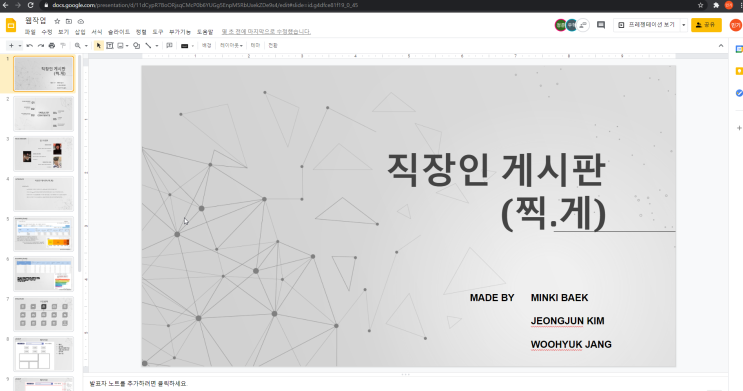Select slide 2 thumbnail
Viewport: 743px width, 391px height.
(44, 114)
